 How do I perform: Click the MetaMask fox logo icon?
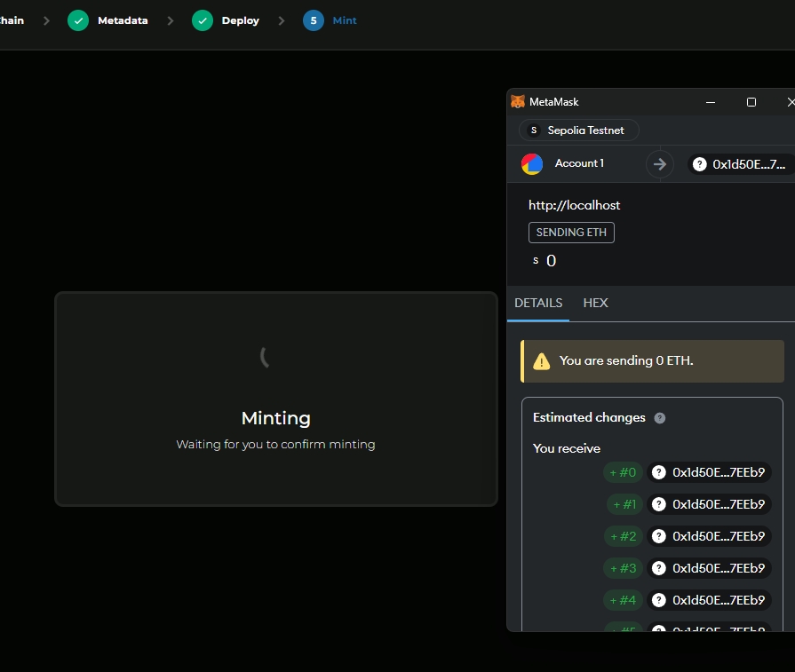click(518, 102)
